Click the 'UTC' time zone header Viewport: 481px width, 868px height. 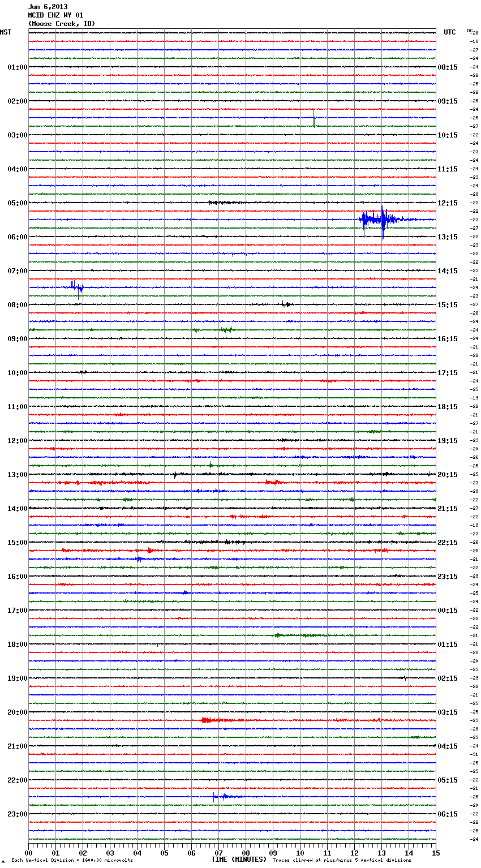point(450,32)
